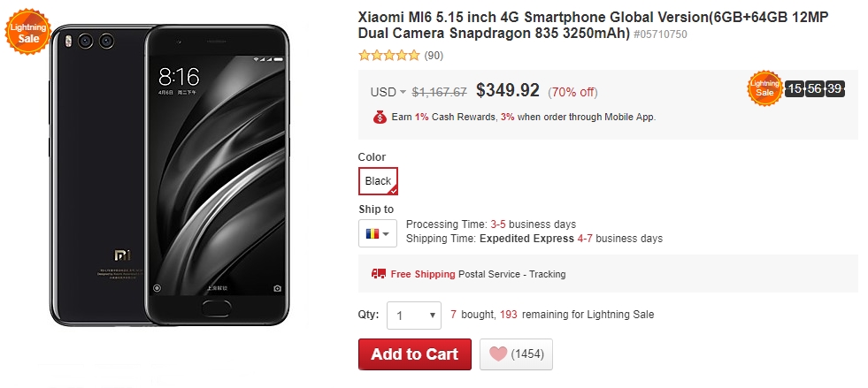Click the countdown timer digits
Screen dimensions: 868x388
pos(814,88)
